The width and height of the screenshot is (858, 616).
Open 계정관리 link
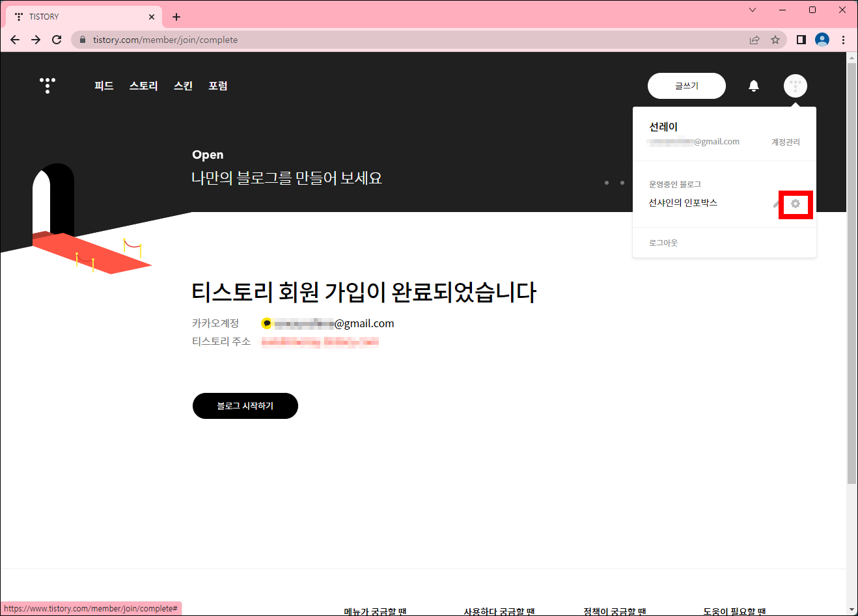[x=786, y=142]
